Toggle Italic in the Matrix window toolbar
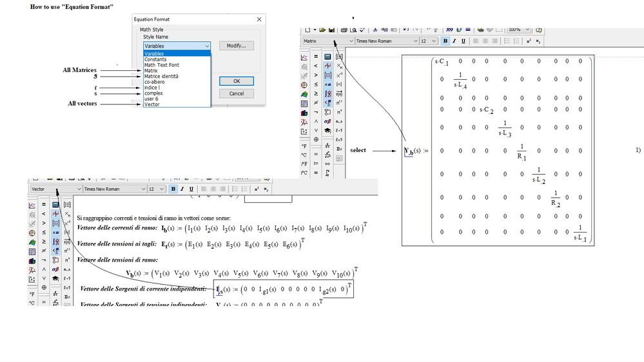The height and width of the screenshot is (362, 644). click(x=454, y=41)
